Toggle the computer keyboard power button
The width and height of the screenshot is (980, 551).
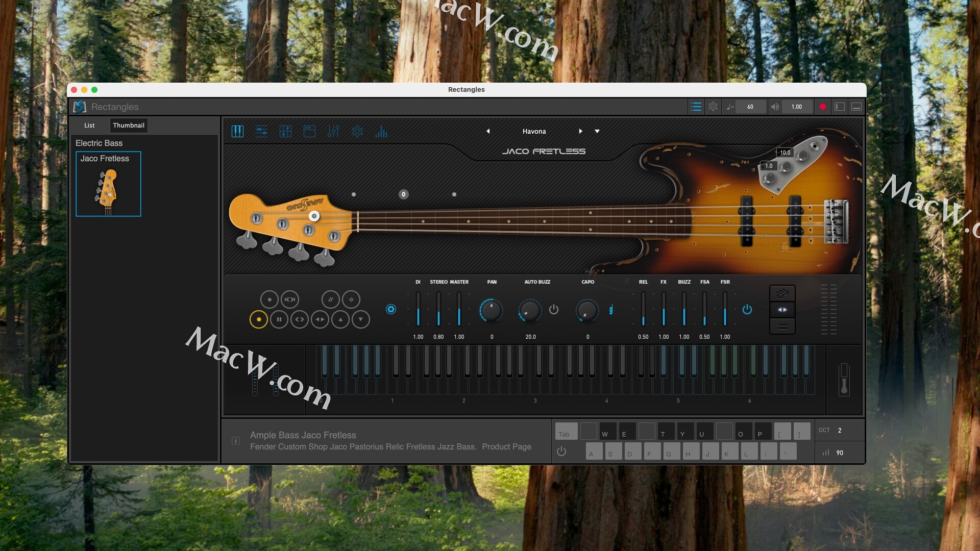(561, 452)
